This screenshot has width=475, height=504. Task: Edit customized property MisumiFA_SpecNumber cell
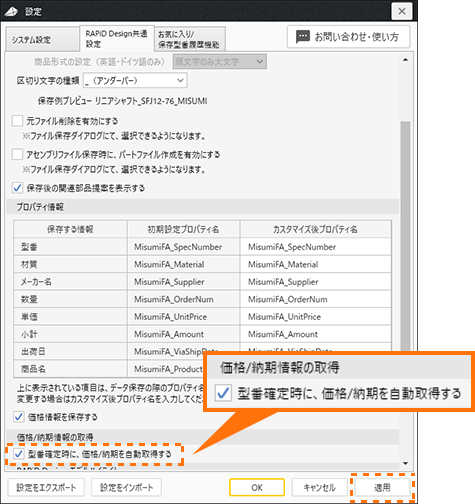315,247
